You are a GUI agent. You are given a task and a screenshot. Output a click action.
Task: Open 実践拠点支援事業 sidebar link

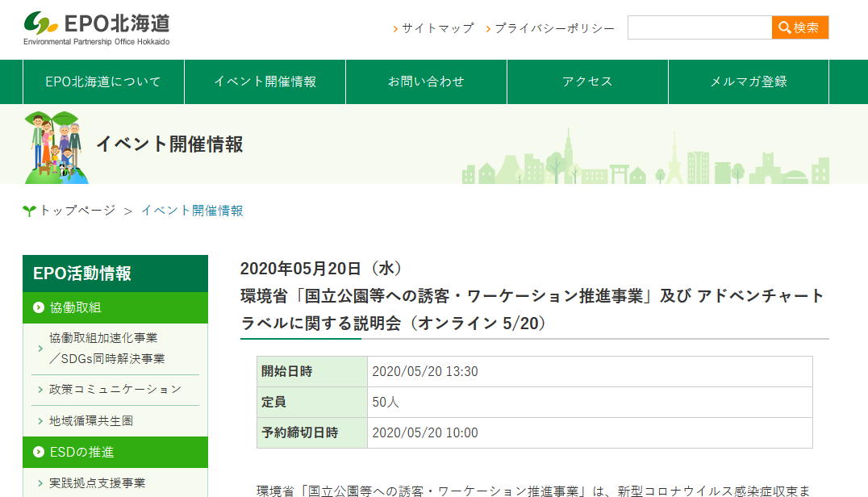tap(98, 482)
